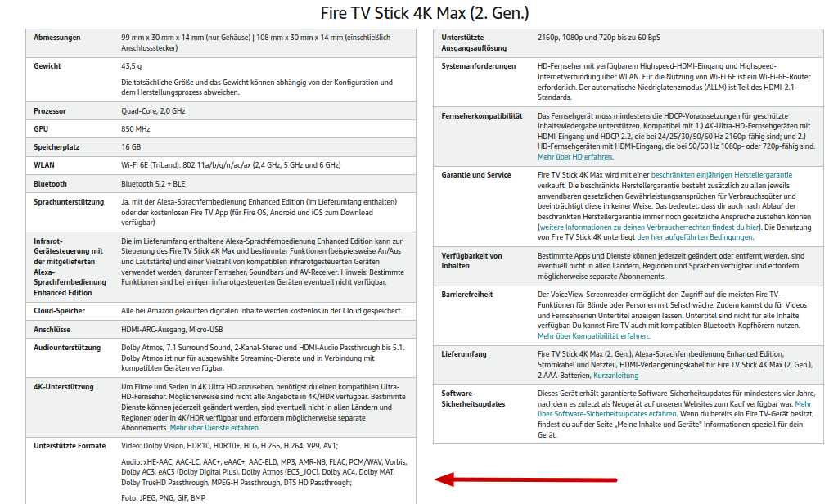The height and width of the screenshot is (504, 838).
Task: Select the 'Software-Sicherheitsupdates' row label
Action: pyautogui.click(x=474, y=398)
